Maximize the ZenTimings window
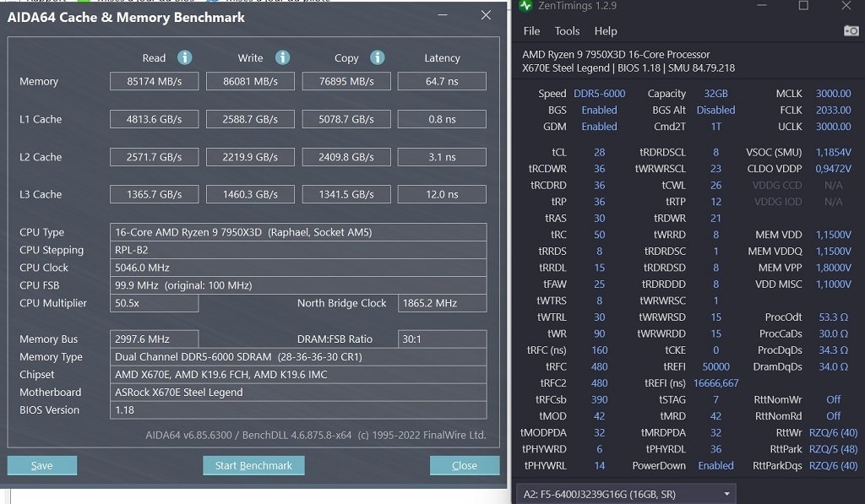Image resolution: width=865 pixels, height=504 pixels. [803, 6]
